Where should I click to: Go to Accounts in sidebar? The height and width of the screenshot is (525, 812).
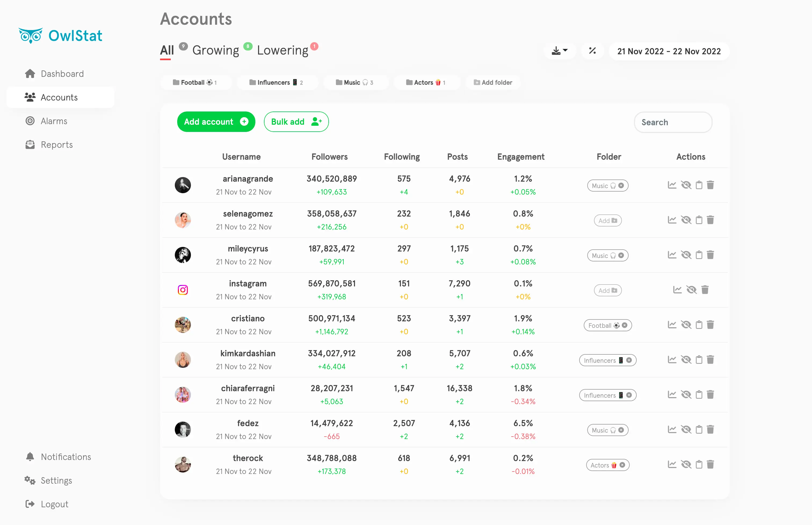pos(61,97)
